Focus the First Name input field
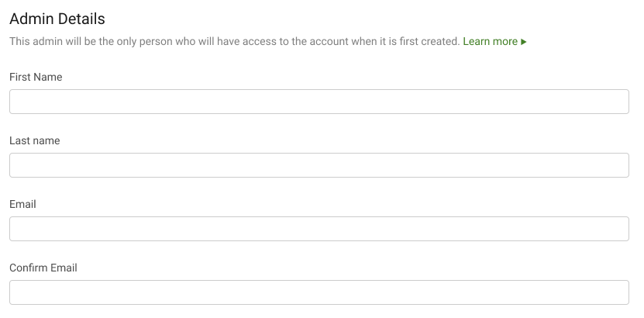The height and width of the screenshot is (318, 644). pos(319,102)
